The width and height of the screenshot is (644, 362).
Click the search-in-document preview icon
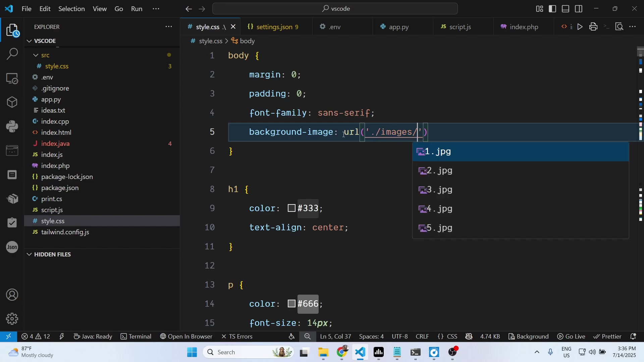tap(620, 27)
